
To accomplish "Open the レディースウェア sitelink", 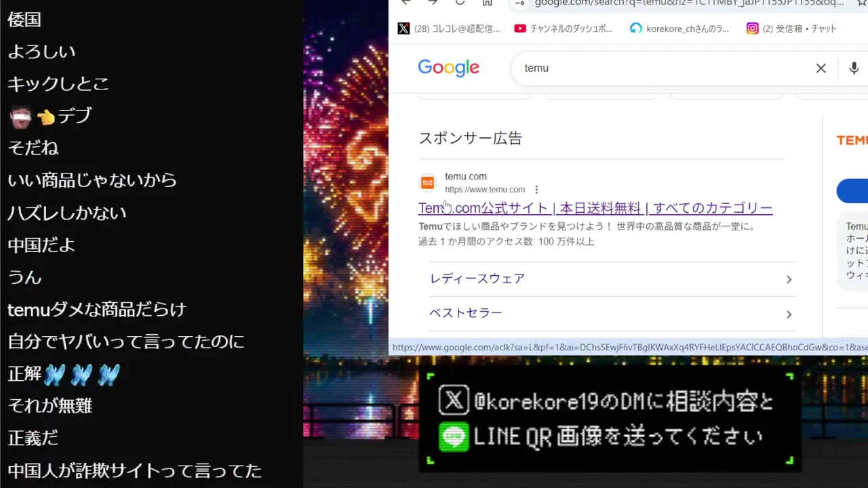I will pyautogui.click(x=477, y=279).
